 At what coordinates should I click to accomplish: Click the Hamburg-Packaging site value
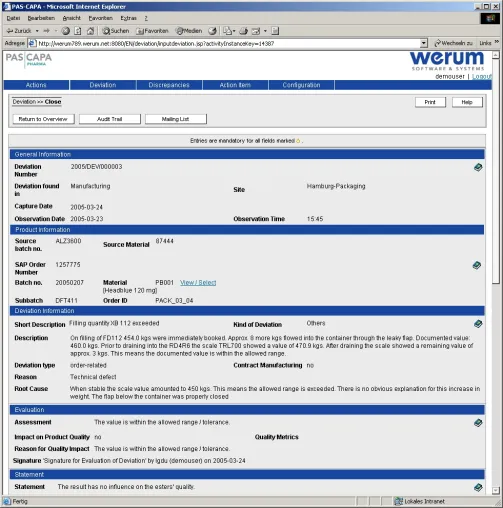click(336, 186)
